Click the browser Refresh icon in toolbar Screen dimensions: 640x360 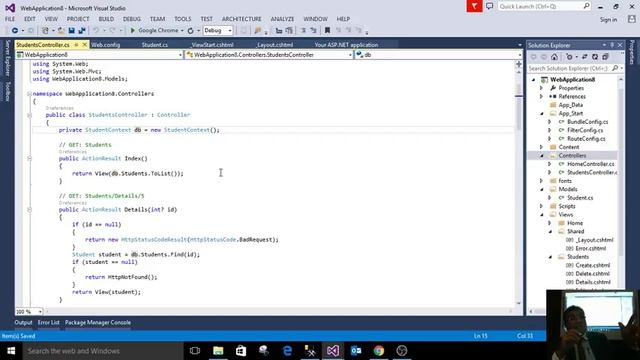click(x=191, y=31)
